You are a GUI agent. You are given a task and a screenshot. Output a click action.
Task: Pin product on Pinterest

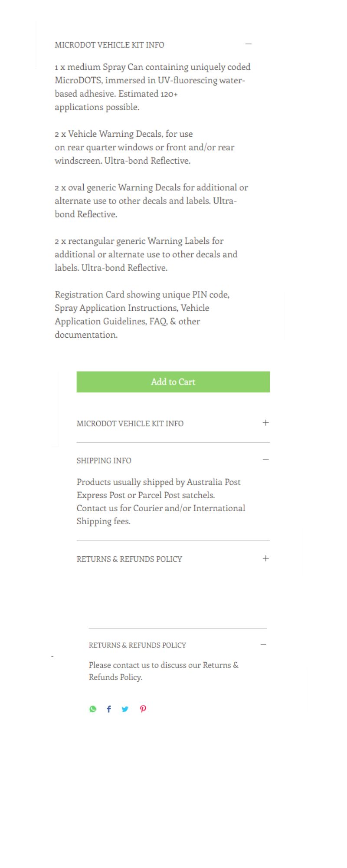point(143,709)
